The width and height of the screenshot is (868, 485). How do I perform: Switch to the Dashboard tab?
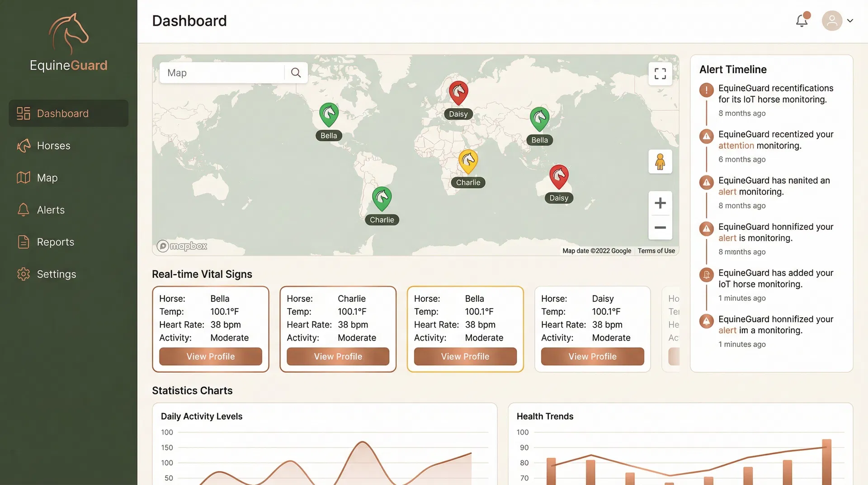pyautogui.click(x=62, y=113)
